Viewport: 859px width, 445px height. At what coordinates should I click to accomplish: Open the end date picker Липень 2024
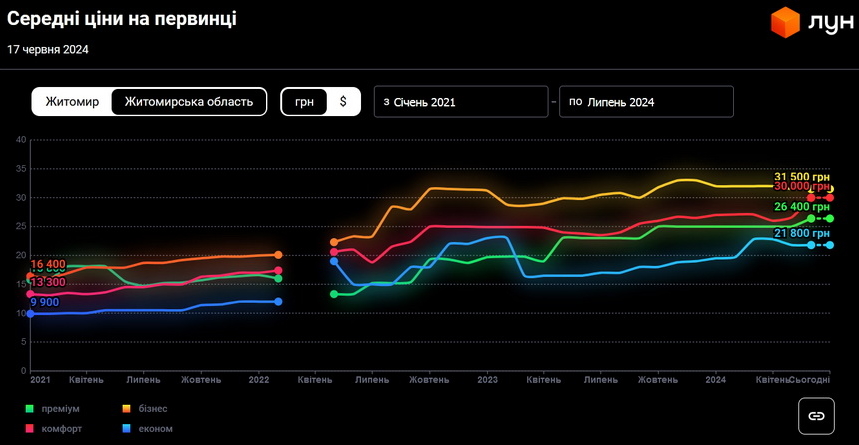point(646,101)
